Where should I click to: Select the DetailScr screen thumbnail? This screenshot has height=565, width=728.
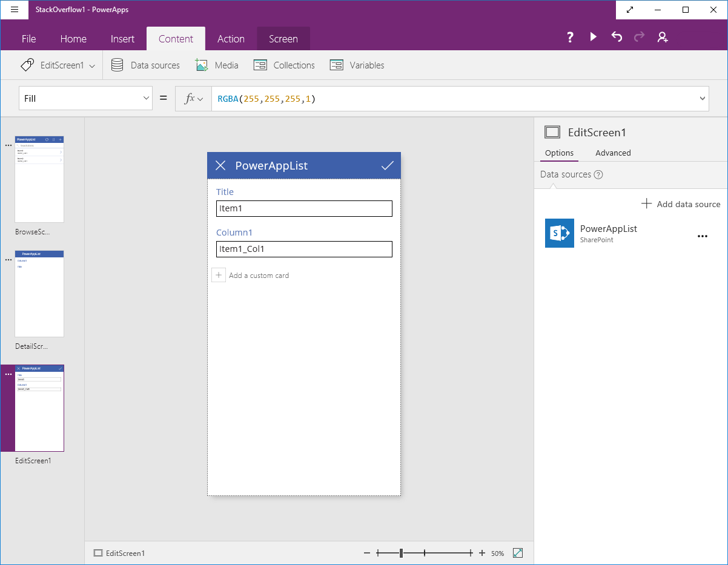(39, 294)
